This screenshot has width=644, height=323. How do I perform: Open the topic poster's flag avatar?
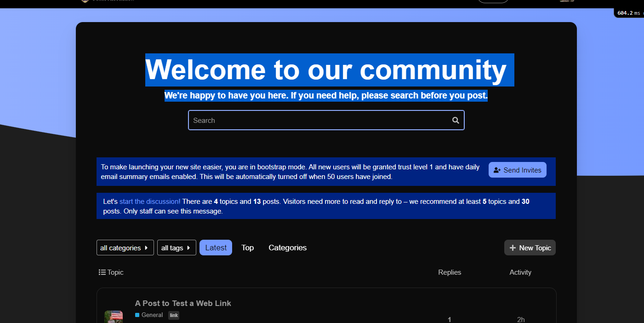tap(114, 317)
